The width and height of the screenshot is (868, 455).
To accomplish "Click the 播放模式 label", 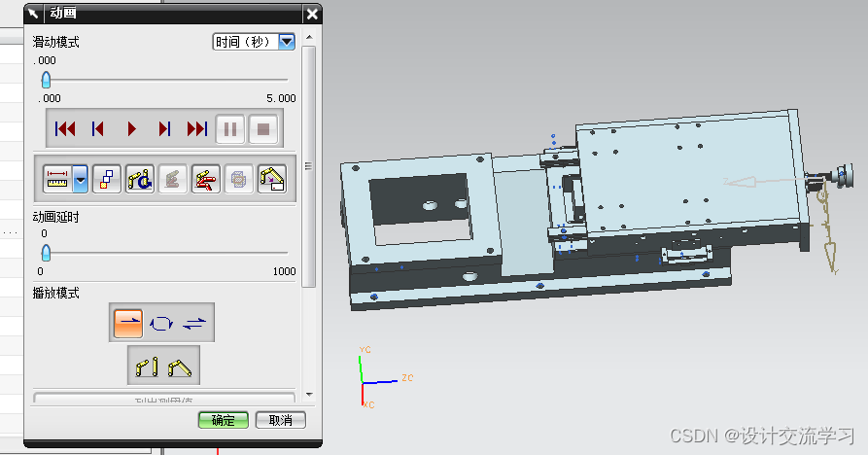I will (x=56, y=293).
